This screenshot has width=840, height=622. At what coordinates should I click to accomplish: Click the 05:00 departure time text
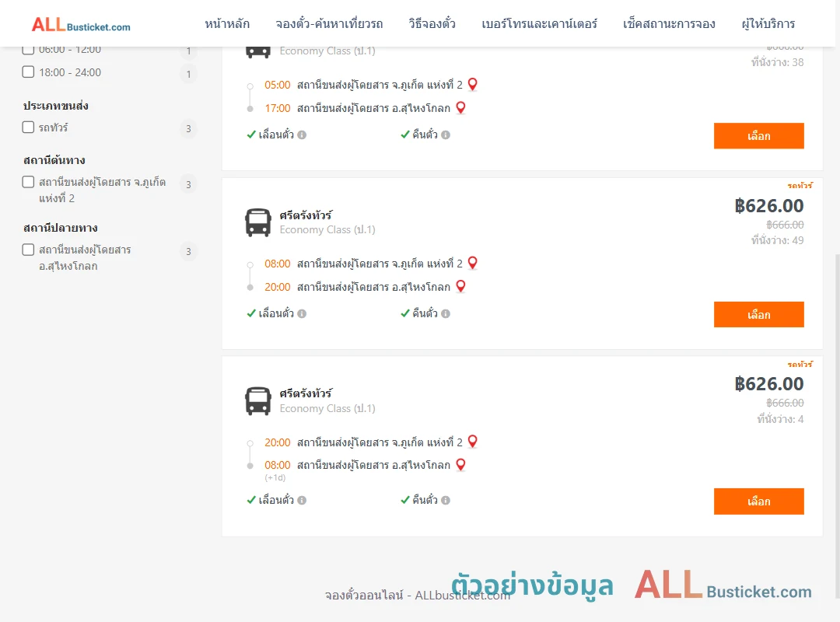click(x=278, y=86)
